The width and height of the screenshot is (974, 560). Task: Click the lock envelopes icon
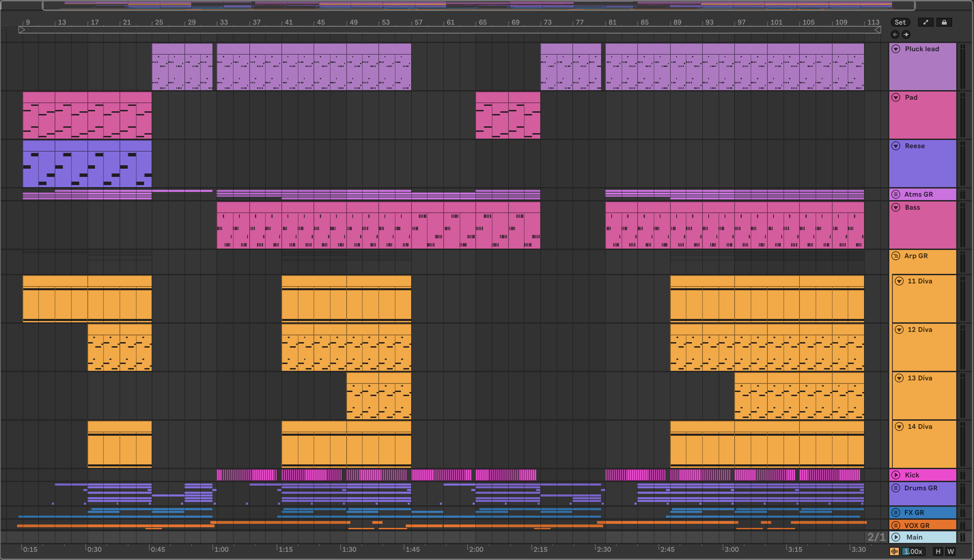click(x=944, y=22)
